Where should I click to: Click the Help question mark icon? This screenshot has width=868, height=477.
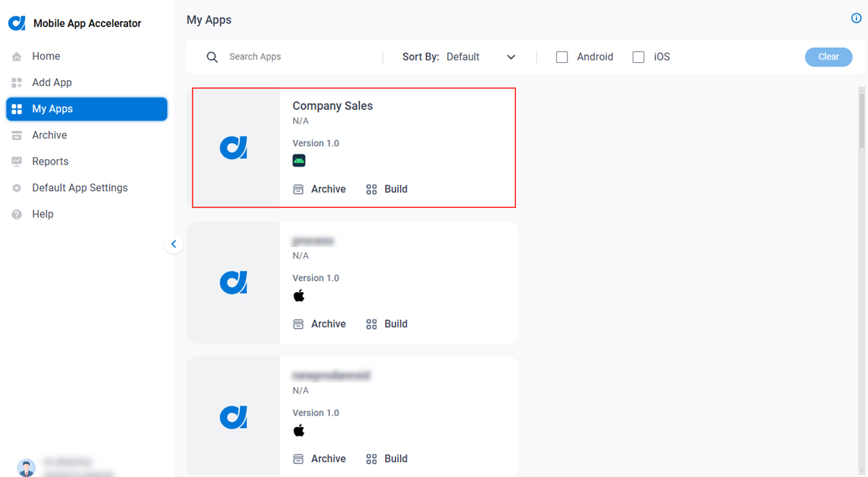[x=17, y=214]
